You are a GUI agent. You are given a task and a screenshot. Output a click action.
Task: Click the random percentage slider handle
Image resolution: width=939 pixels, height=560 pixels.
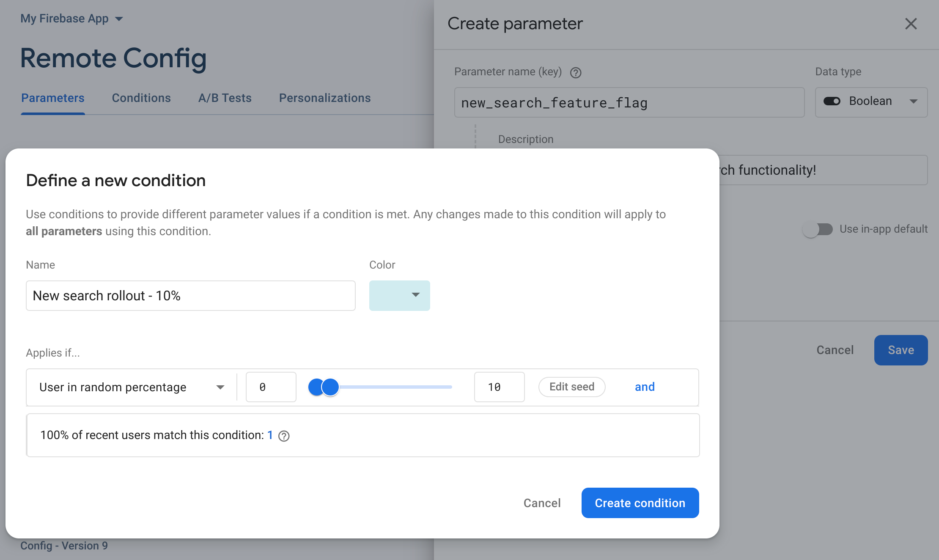point(330,385)
